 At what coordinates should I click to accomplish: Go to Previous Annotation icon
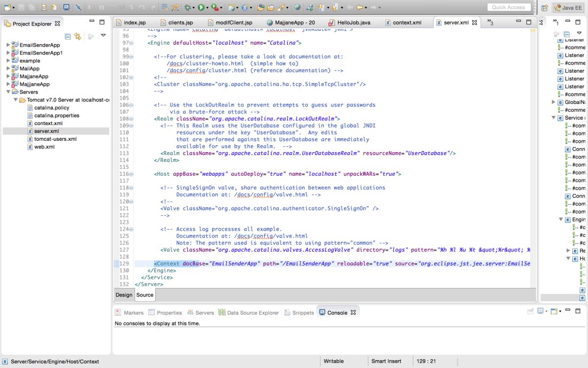(336, 7)
